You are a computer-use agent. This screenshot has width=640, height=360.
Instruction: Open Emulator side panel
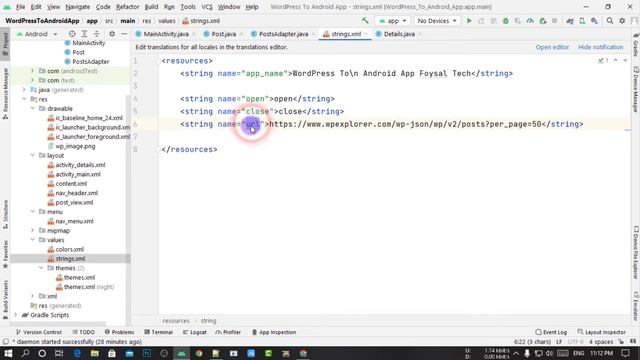pyautogui.click(x=636, y=306)
